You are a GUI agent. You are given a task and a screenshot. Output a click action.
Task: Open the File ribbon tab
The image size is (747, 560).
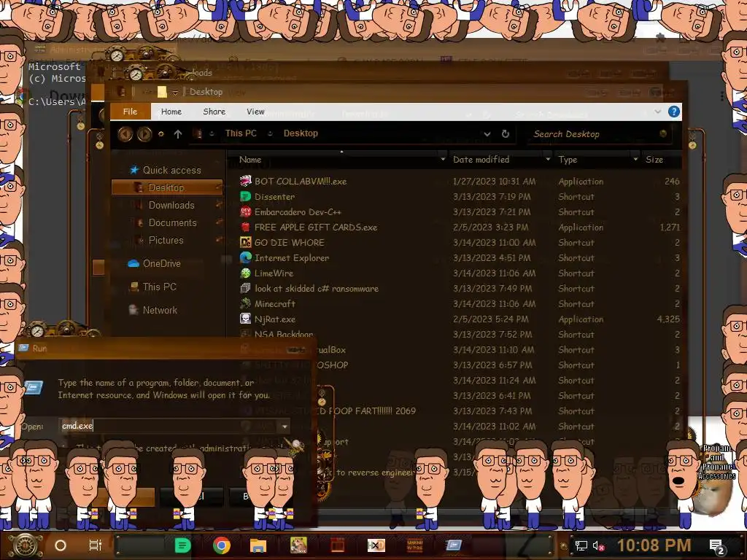[130, 112]
